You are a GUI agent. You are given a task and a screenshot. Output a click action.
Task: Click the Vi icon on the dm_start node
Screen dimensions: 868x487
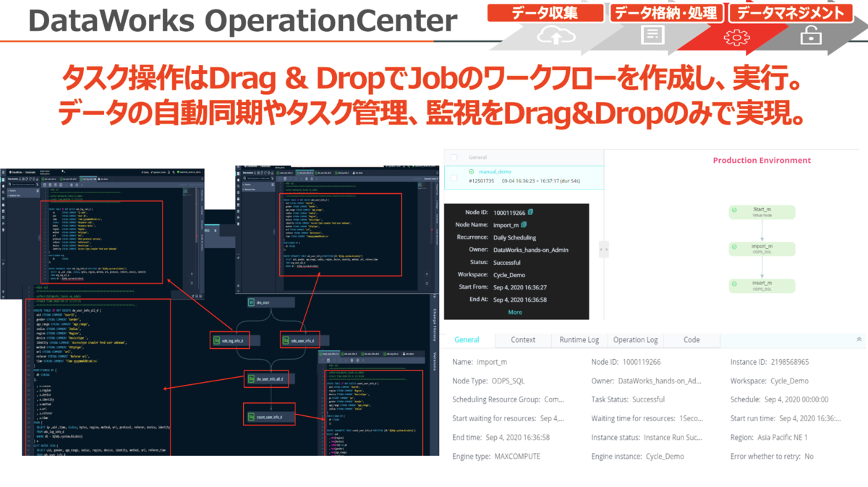click(x=252, y=302)
